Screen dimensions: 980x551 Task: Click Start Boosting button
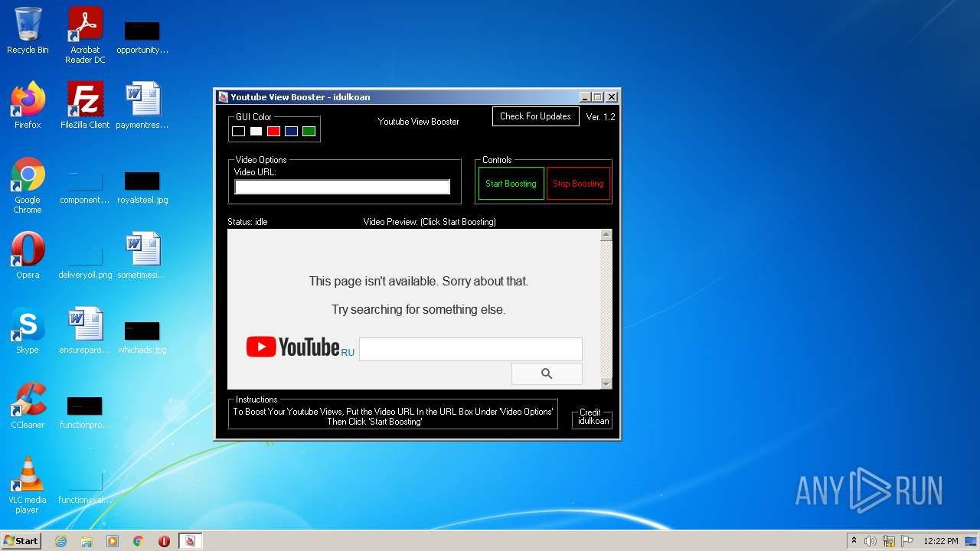pyautogui.click(x=511, y=184)
